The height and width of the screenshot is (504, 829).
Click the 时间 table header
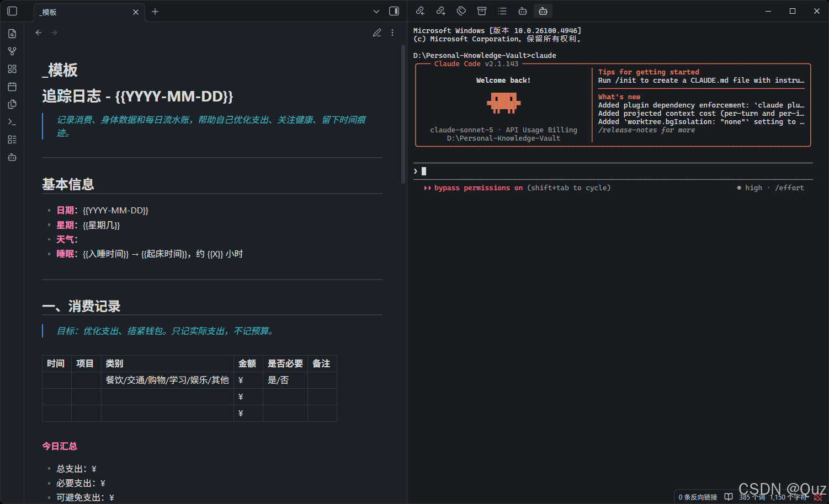point(56,363)
